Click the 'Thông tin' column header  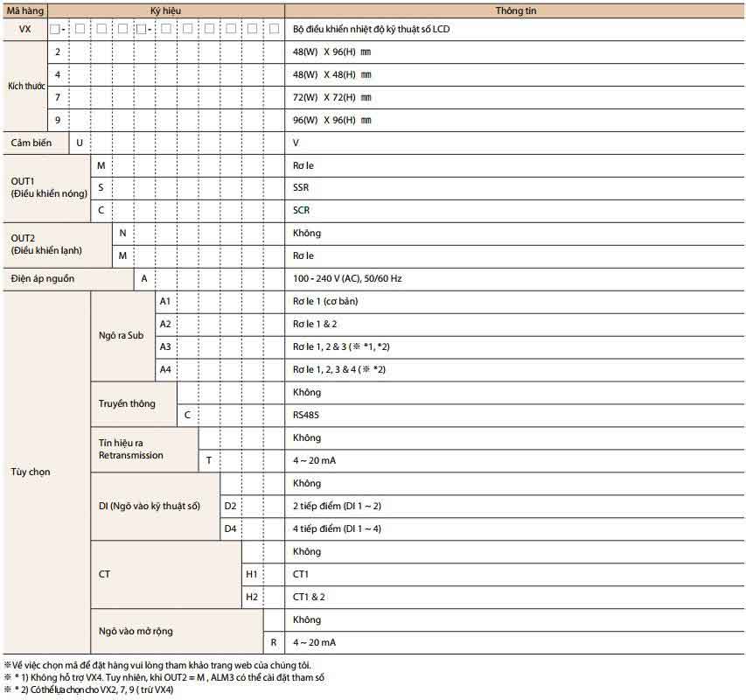(515, 10)
